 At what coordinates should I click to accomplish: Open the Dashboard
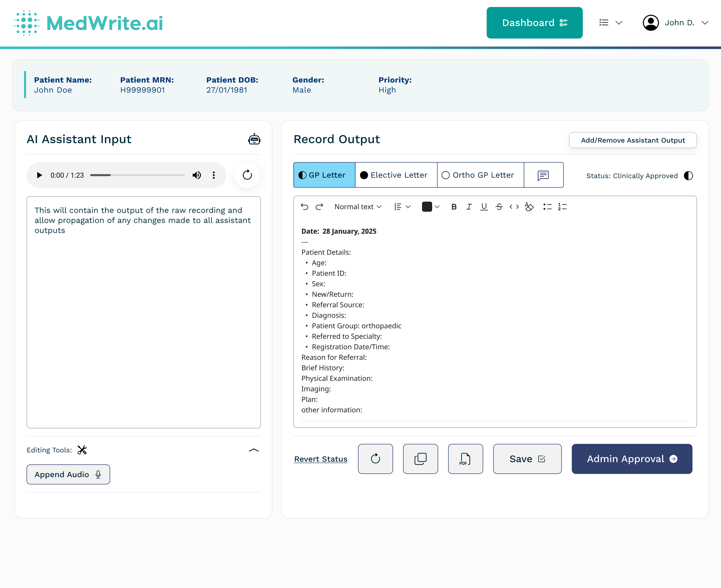pyautogui.click(x=534, y=23)
